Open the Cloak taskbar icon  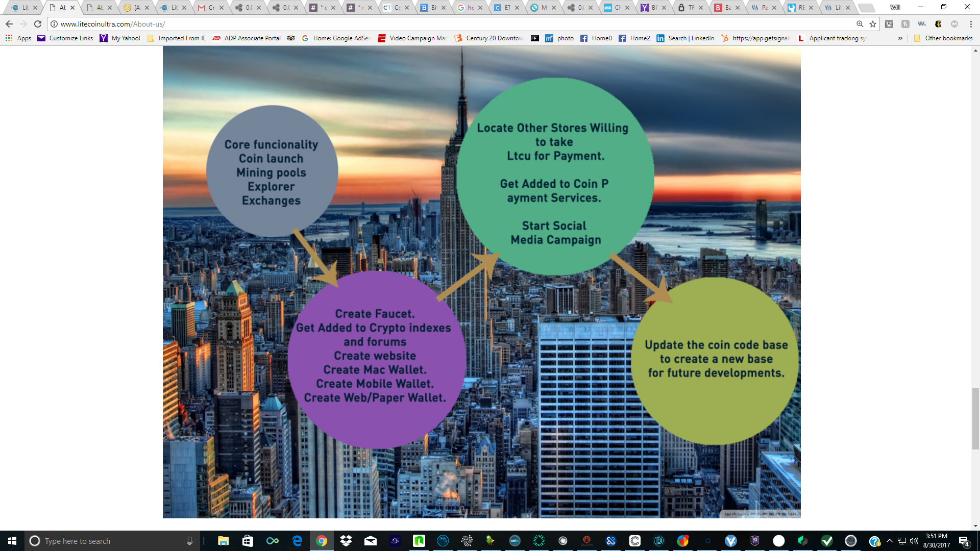pyautogui.click(x=586, y=541)
